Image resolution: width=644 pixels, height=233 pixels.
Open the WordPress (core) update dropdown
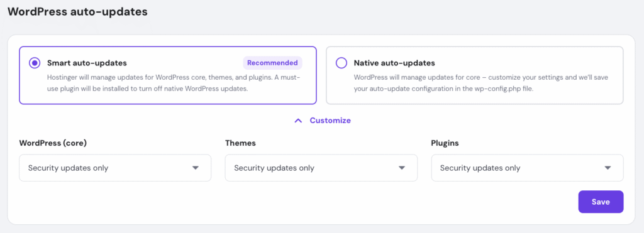[x=115, y=168]
